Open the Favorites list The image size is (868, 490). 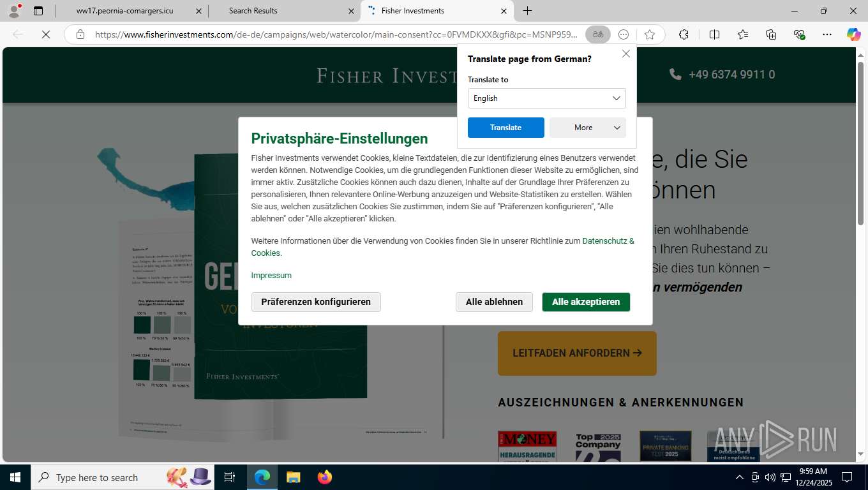(743, 34)
